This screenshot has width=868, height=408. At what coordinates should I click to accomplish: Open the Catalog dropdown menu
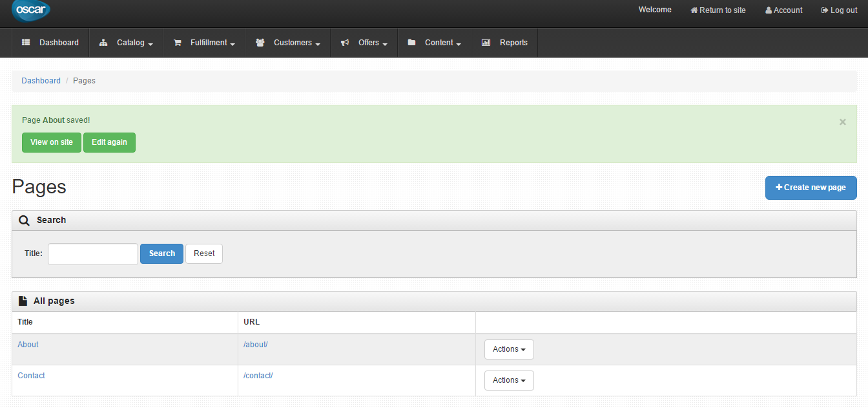126,43
